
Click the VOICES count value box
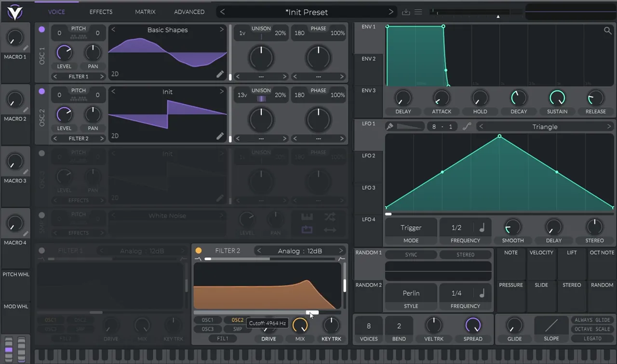[x=369, y=326]
